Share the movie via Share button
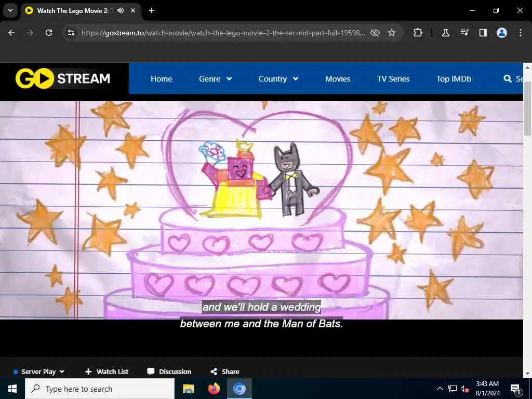 point(224,371)
